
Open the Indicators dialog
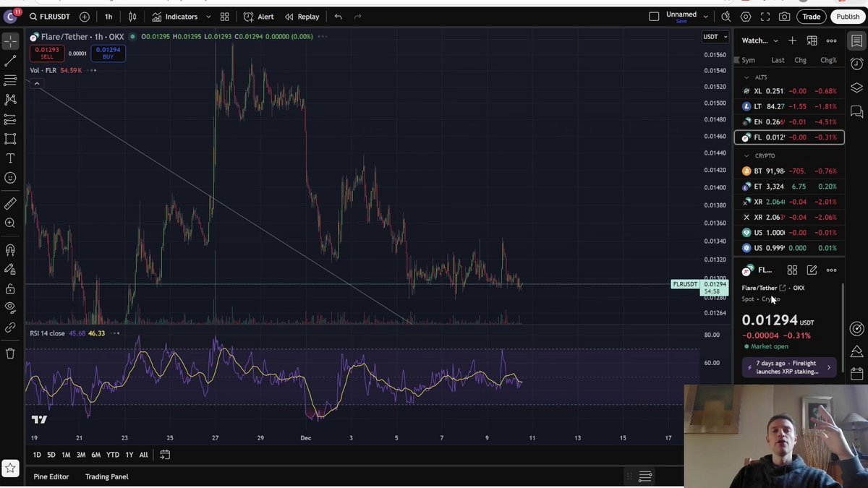(174, 17)
